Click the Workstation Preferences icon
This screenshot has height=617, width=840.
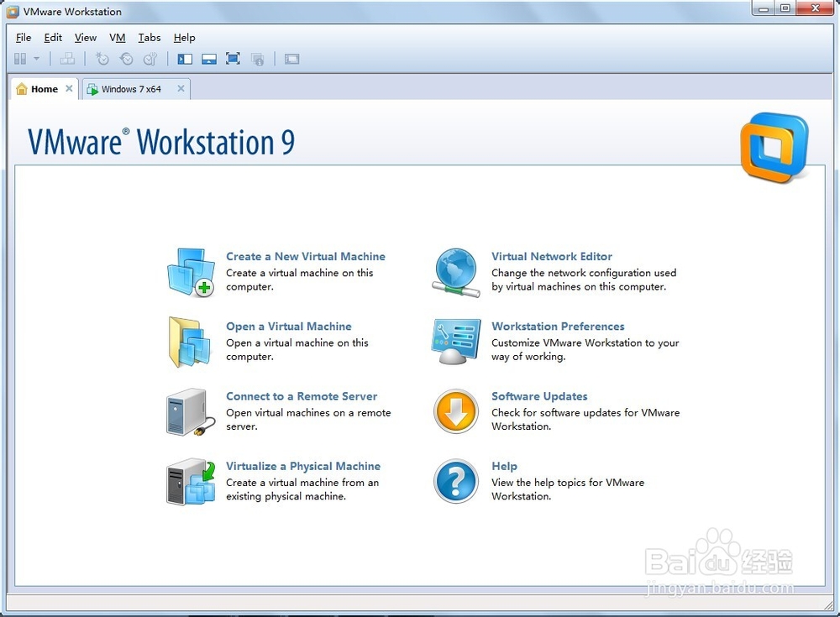[x=456, y=342]
